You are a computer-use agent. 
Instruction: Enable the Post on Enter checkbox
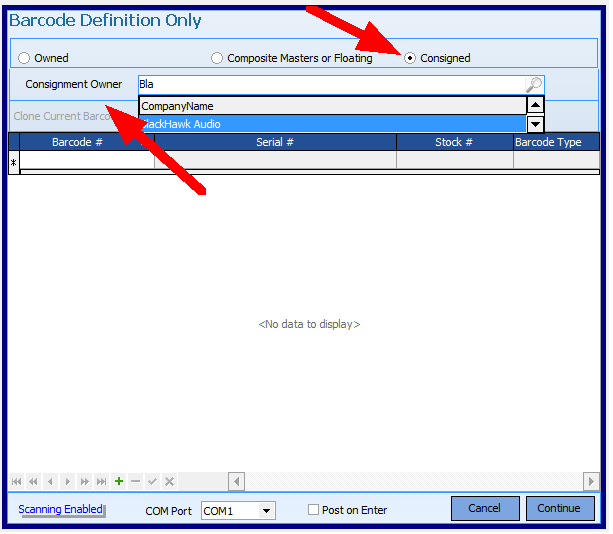(x=314, y=510)
